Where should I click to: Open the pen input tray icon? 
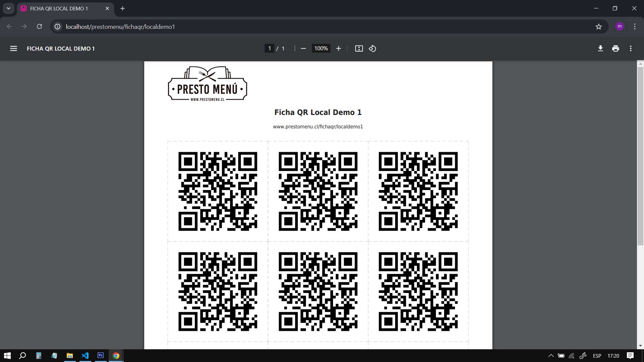coord(583,356)
